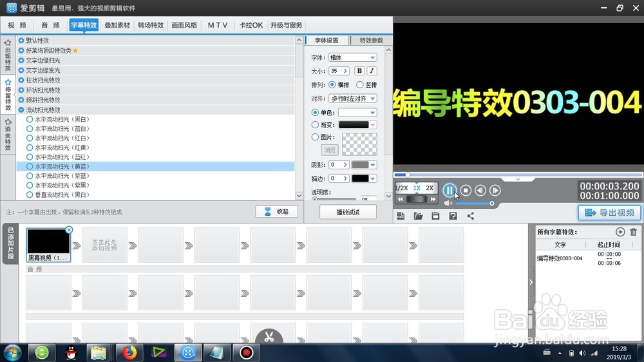Open an existing project folder icon
The width and height of the screenshot is (644, 362).
click(x=418, y=216)
